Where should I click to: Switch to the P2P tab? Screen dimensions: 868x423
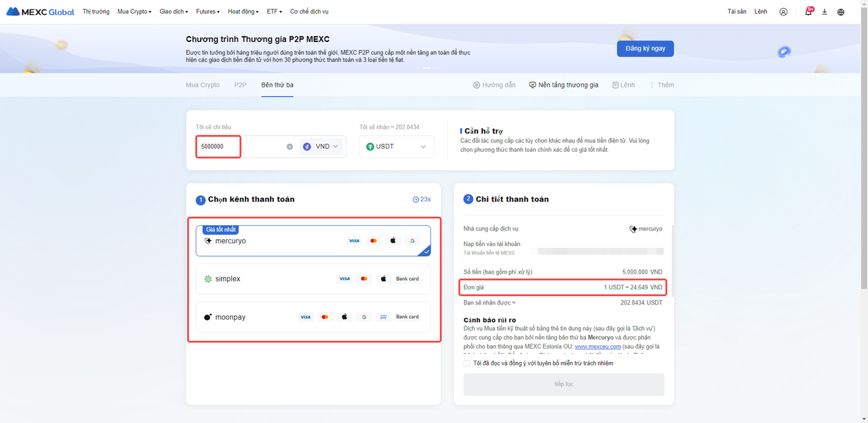[240, 85]
